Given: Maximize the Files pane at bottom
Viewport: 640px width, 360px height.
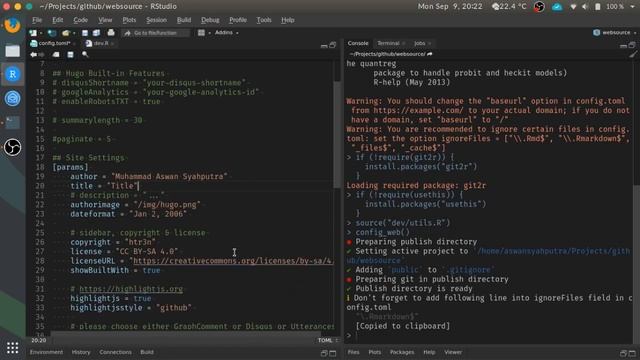Looking at the screenshot, I should click(x=632, y=353).
